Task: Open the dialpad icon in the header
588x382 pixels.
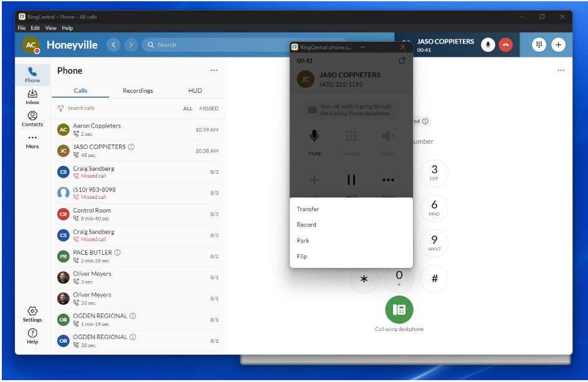Action: (539, 45)
